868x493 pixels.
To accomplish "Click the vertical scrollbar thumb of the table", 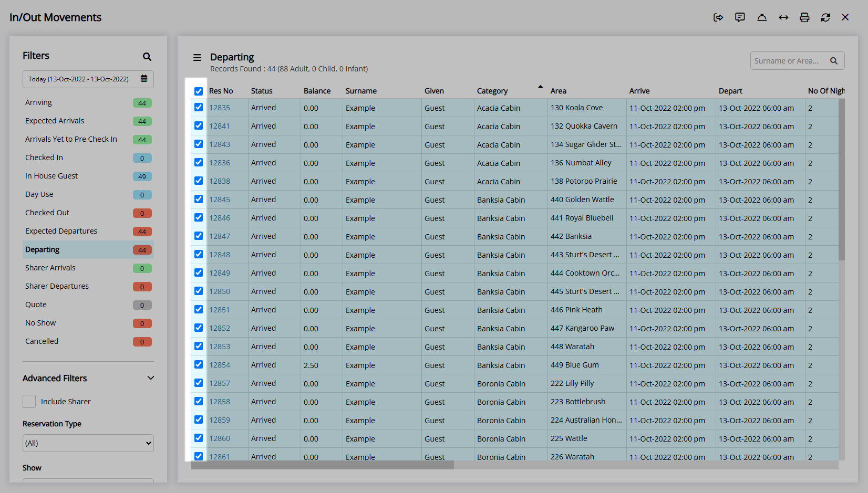I will coord(842,180).
